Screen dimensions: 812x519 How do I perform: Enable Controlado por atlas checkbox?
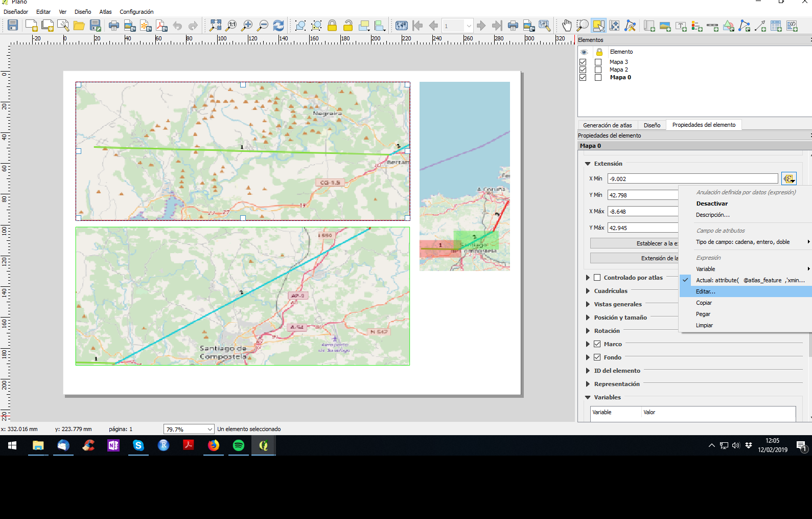pos(597,278)
